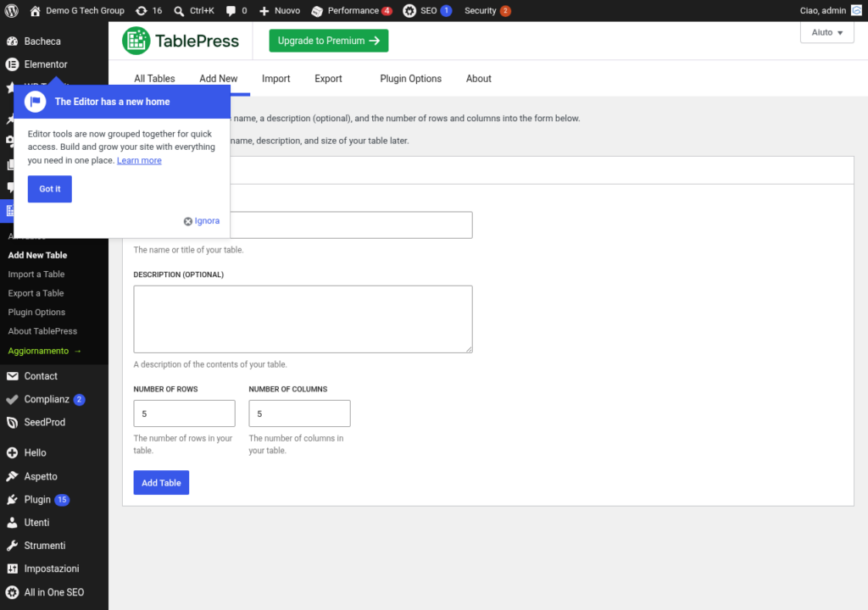This screenshot has width=868, height=610.
Task: Select the Elementor icon in the sidebar
Action: pyautogui.click(x=12, y=64)
